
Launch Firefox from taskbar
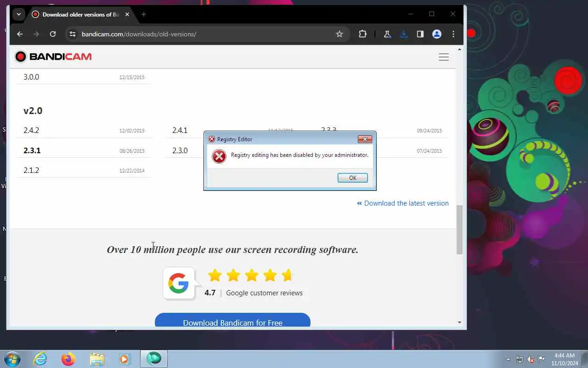pyautogui.click(x=68, y=359)
